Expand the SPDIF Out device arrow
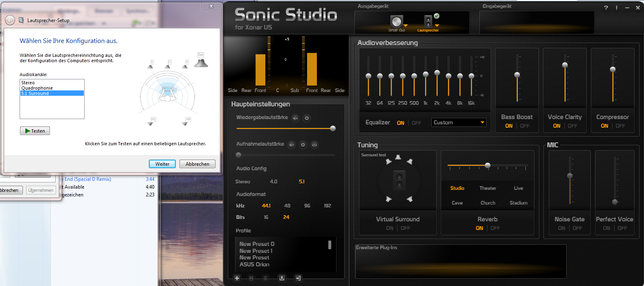The width and height of the screenshot is (644, 286). click(x=406, y=26)
